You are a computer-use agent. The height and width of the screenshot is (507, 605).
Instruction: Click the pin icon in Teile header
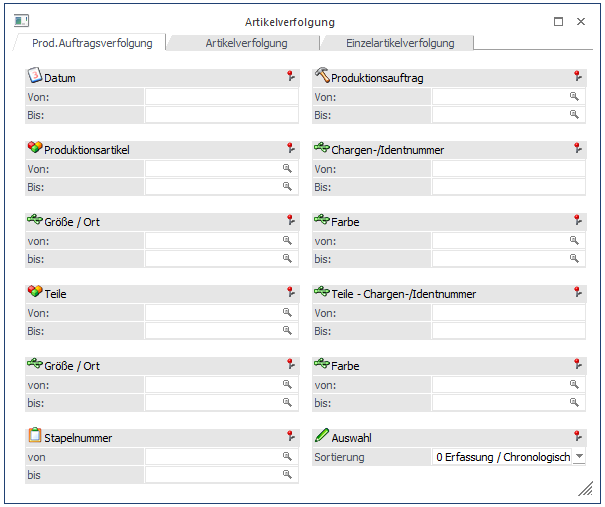291,293
